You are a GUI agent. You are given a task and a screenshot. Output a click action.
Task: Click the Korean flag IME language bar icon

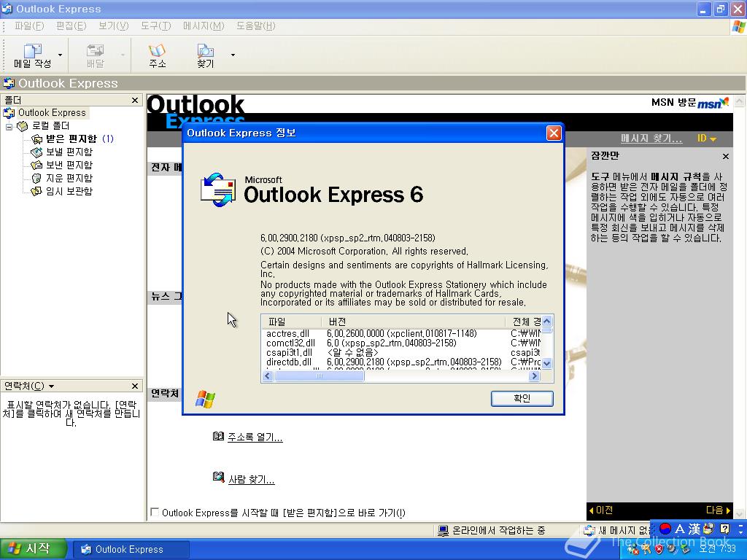click(665, 529)
